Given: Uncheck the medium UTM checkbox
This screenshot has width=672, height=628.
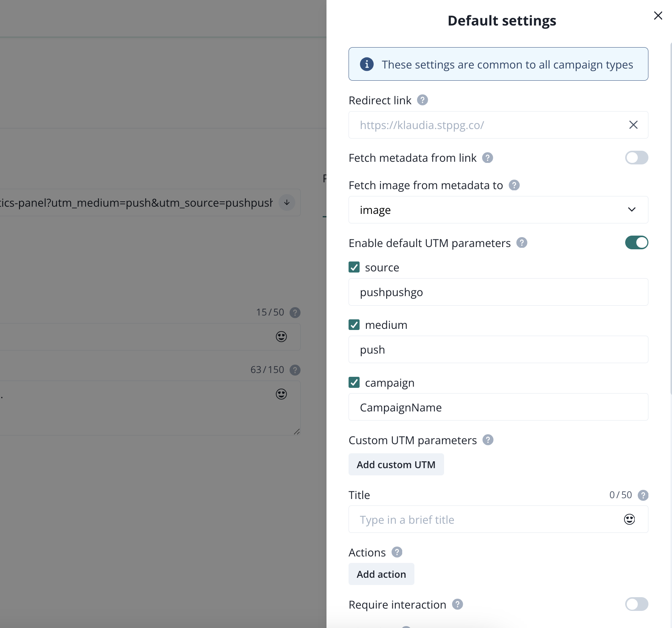Looking at the screenshot, I should (x=354, y=325).
